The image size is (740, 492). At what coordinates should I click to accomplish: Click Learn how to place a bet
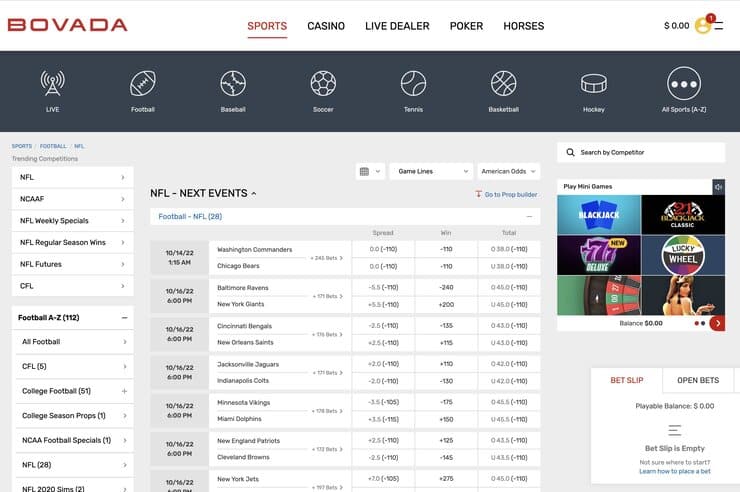(674, 471)
